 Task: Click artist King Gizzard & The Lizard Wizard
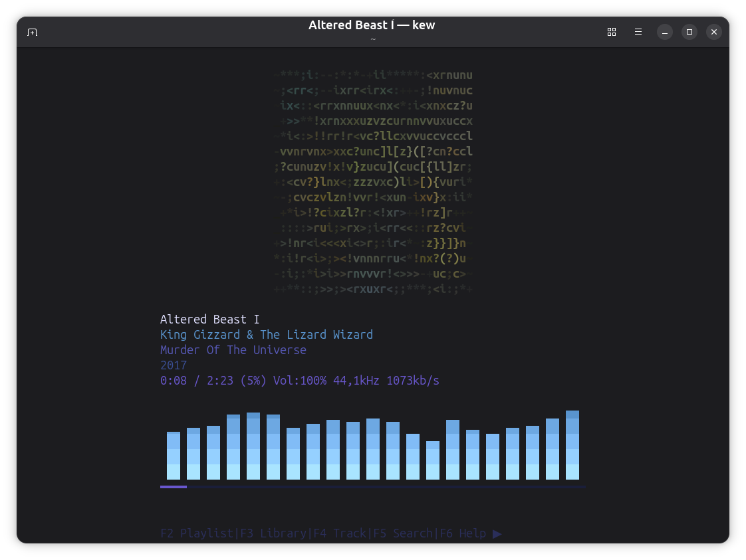click(x=266, y=335)
